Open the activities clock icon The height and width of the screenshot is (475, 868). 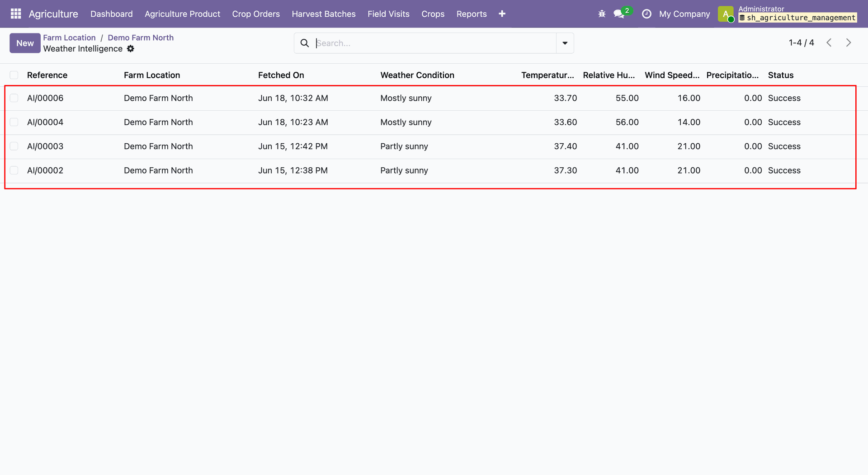tap(647, 14)
